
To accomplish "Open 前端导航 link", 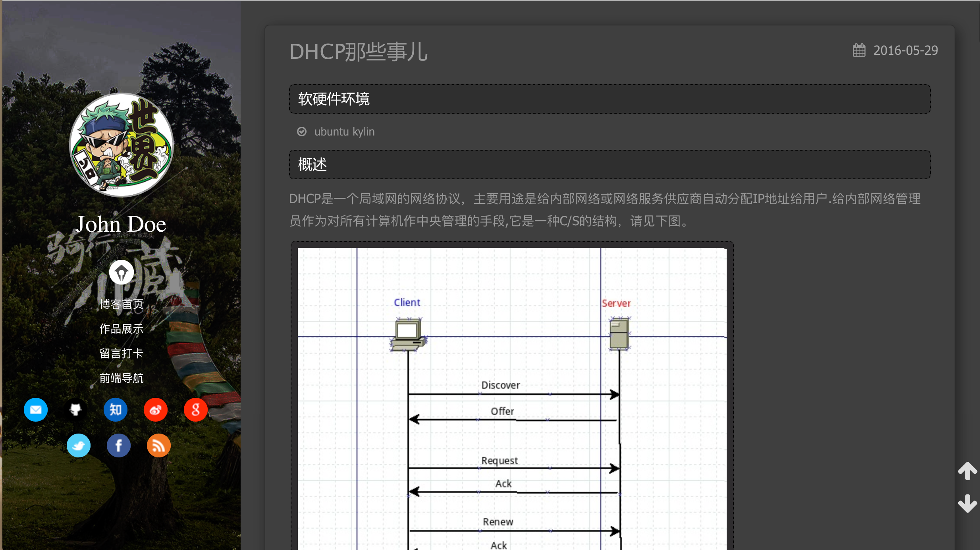I will (121, 378).
